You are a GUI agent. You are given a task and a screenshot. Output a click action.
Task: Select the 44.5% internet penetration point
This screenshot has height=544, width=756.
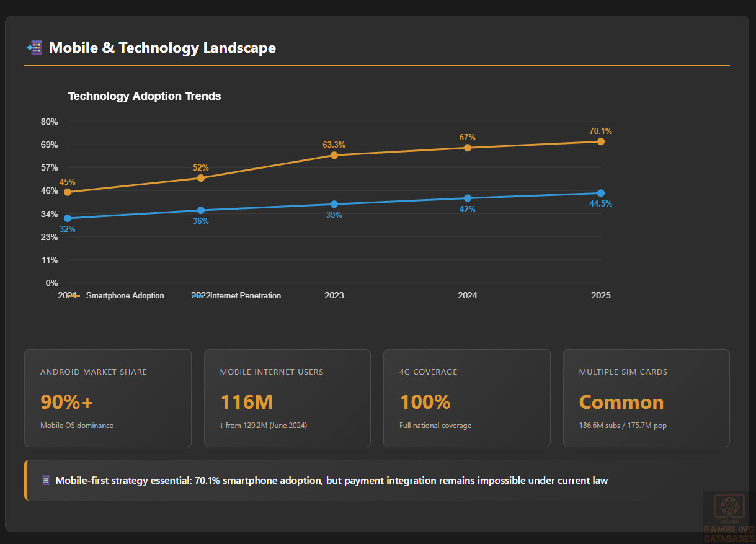pyautogui.click(x=600, y=193)
